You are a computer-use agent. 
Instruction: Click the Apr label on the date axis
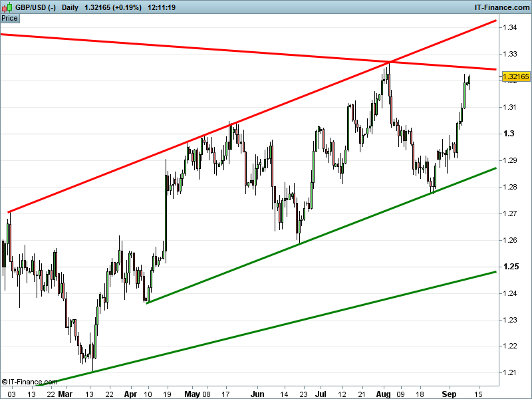coord(130,394)
